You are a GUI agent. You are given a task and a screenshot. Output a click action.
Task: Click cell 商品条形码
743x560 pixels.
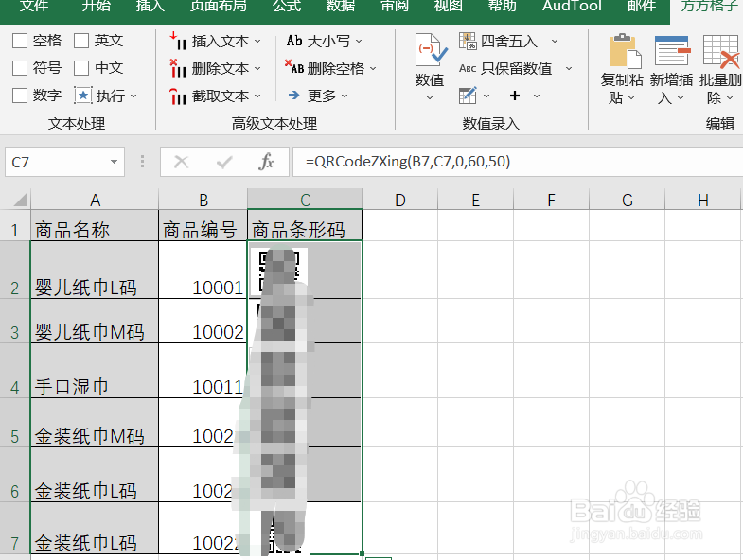click(305, 225)
